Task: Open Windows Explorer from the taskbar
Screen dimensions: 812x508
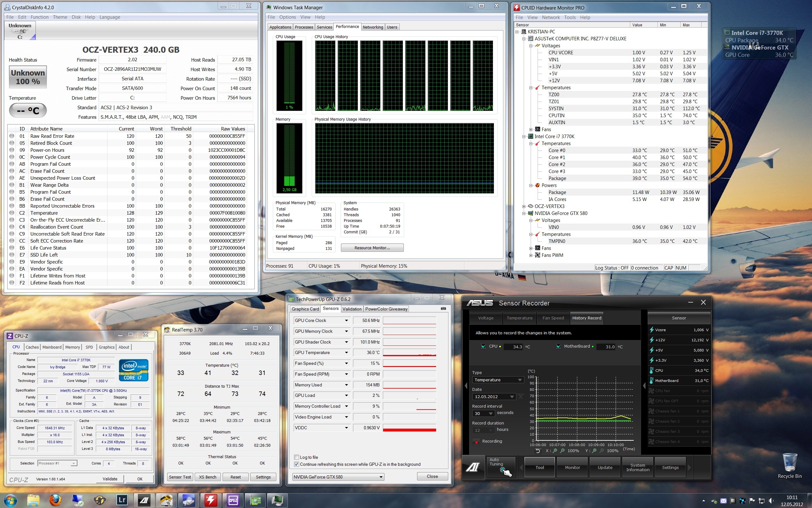Action: click(x=33, y=500)
